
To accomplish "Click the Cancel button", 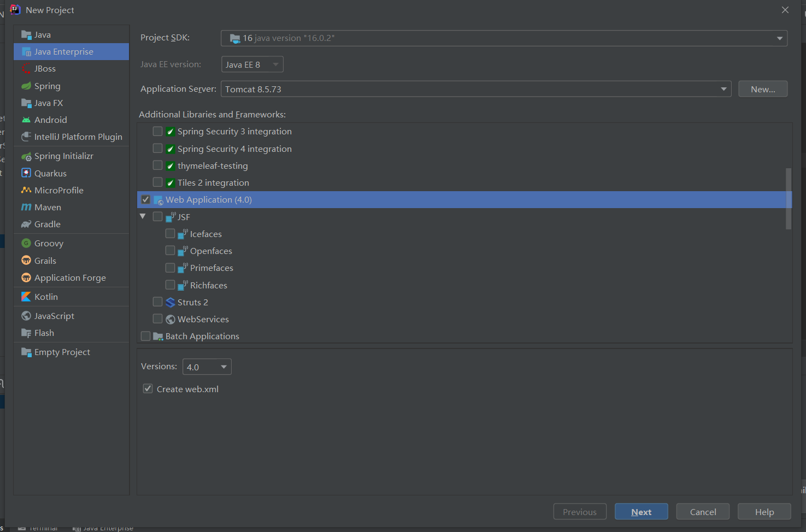I will pyautogui.click(x=703, y=512).
